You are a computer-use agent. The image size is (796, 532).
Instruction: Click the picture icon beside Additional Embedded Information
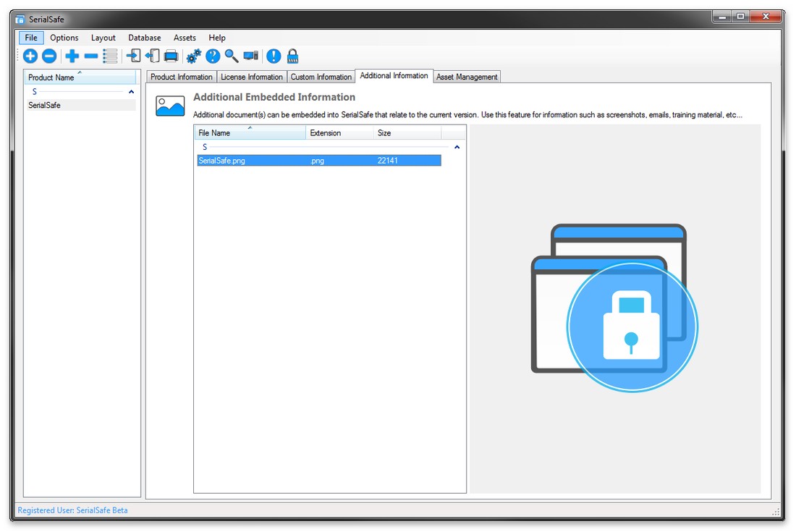tap(170, 106)
